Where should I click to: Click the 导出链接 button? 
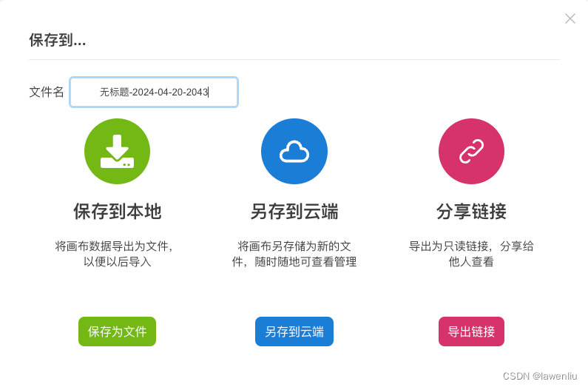point(471,332)
